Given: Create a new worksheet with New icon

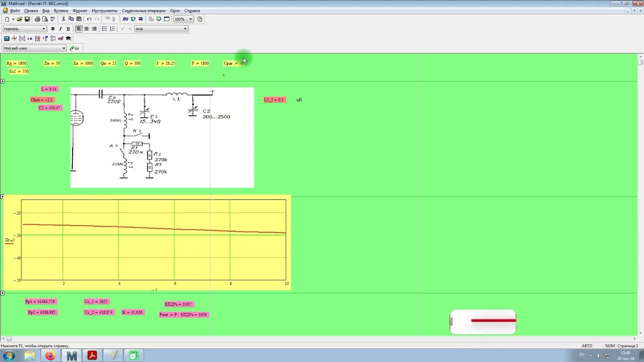Looking at the screenshot, I should coord(7,19).
